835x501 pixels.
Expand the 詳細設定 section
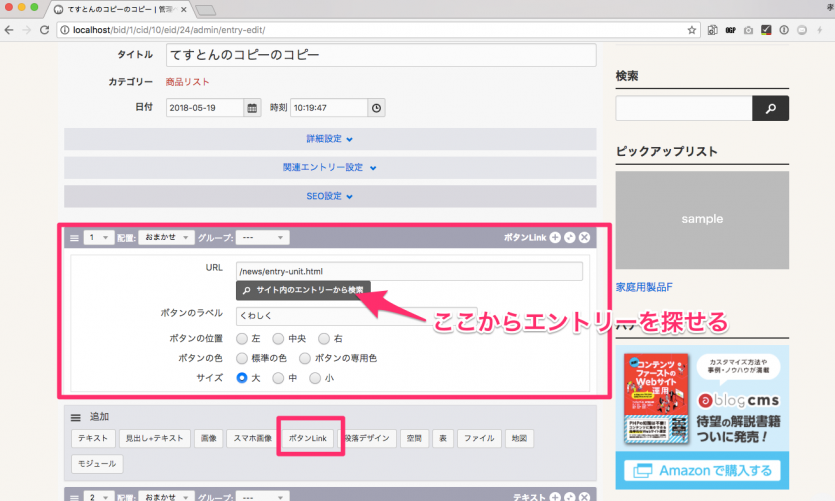[329, 139]
